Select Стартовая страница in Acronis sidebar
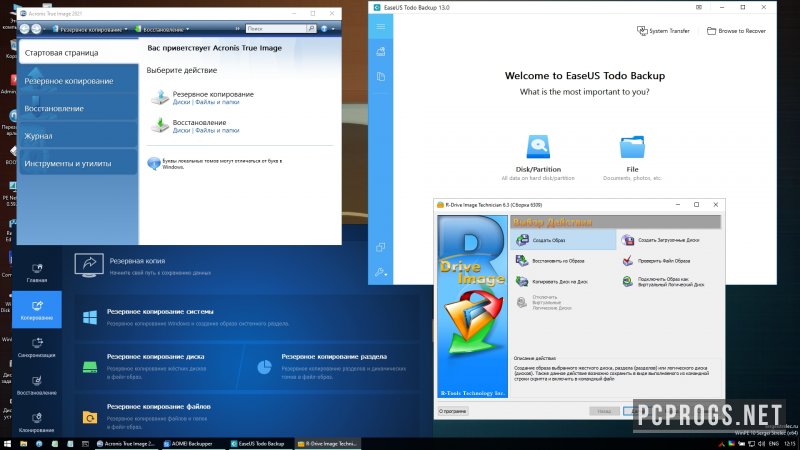Screen dimensions: 800x450 (x=78, y=53)
